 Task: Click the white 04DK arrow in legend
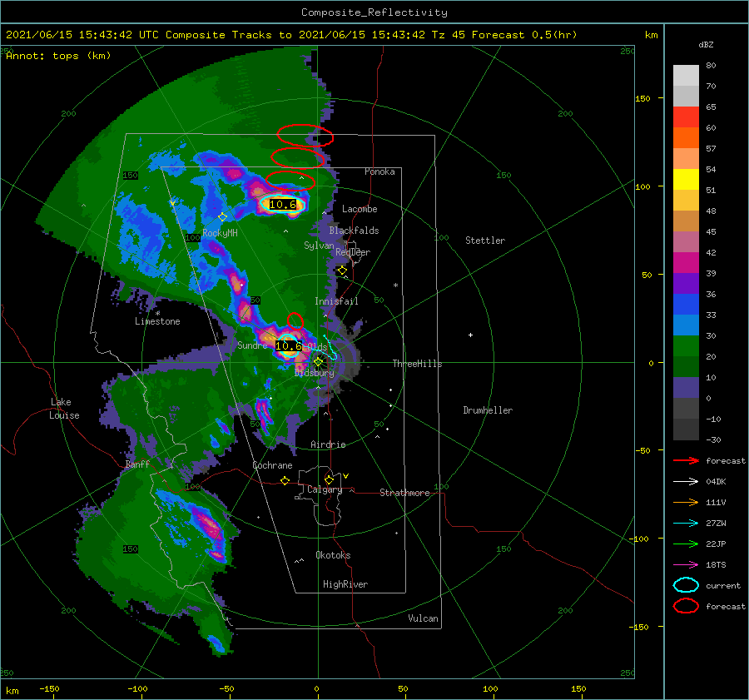click(686, 482)
